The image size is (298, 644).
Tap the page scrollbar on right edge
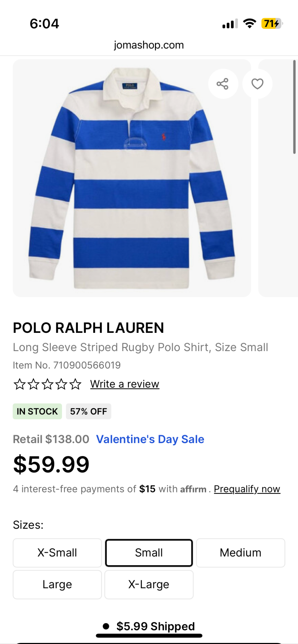pyautogui.click(x=294, y=107)
